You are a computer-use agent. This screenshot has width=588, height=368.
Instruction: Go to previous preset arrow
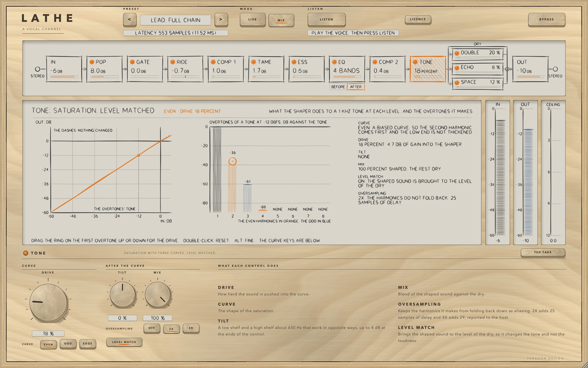coord(129,19)
